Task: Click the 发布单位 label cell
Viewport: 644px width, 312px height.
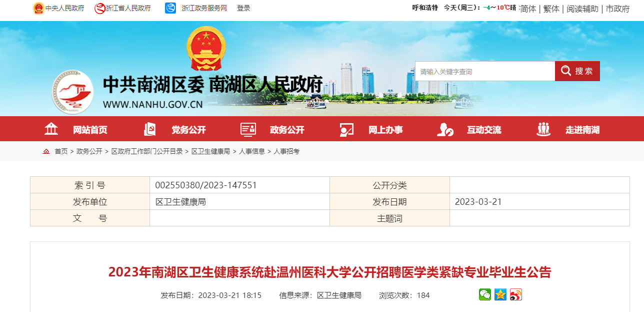Action: [x=90, y=202]
